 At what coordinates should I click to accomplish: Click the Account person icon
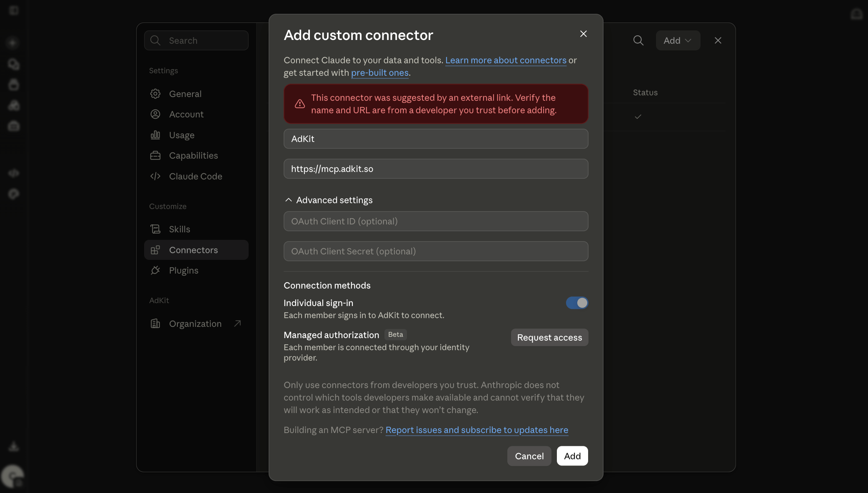155,114
